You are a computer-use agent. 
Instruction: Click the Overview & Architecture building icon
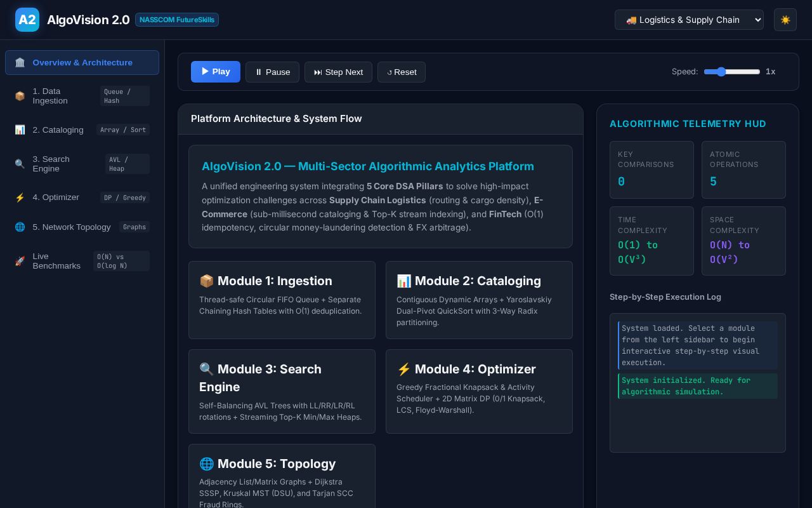[x=20, y=62]
